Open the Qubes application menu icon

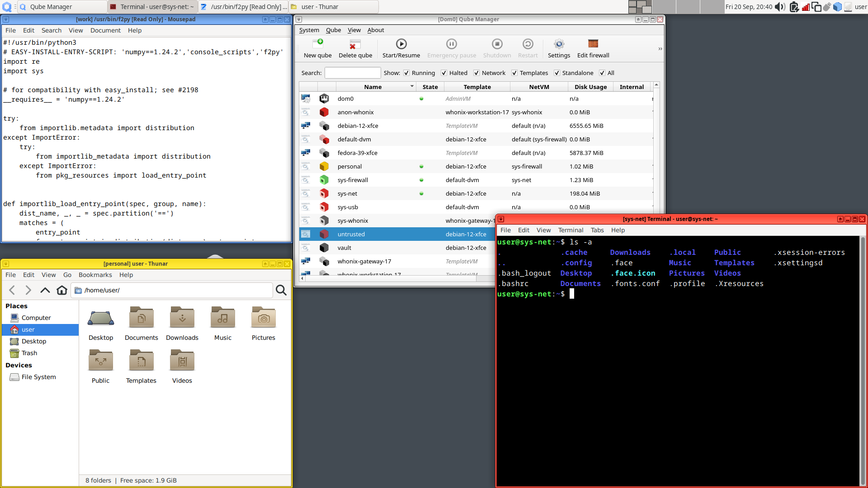[x=7, y=7]
